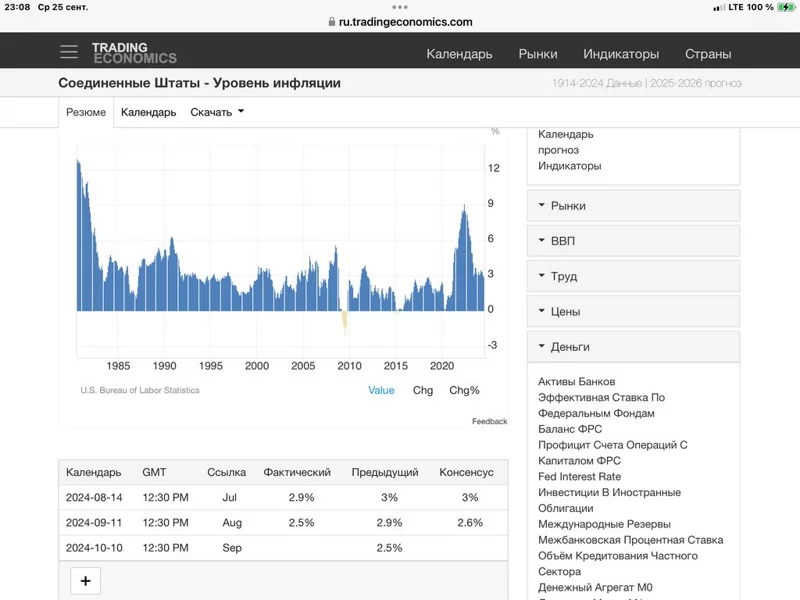Image resolution: width=800 pixels, height=600 pixels.
Task: Select the Chg chart view option
Action: tap(423, 390)
